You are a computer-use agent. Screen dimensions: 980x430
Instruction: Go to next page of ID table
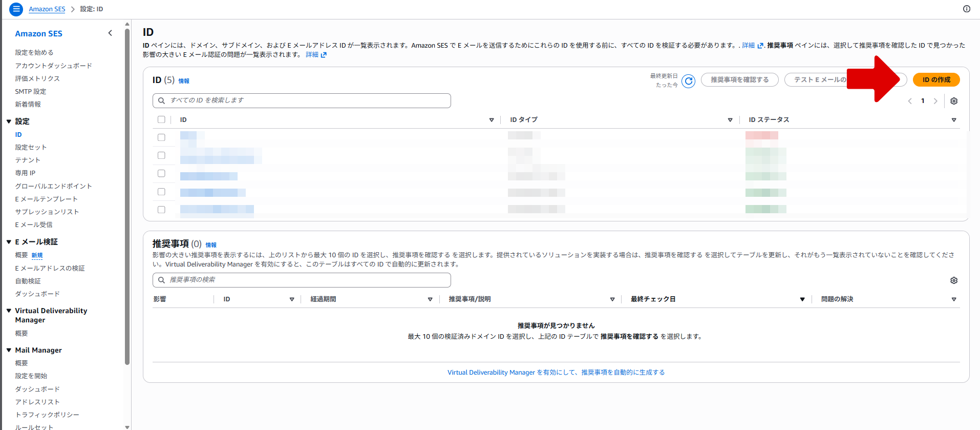[x=935, y=101]
